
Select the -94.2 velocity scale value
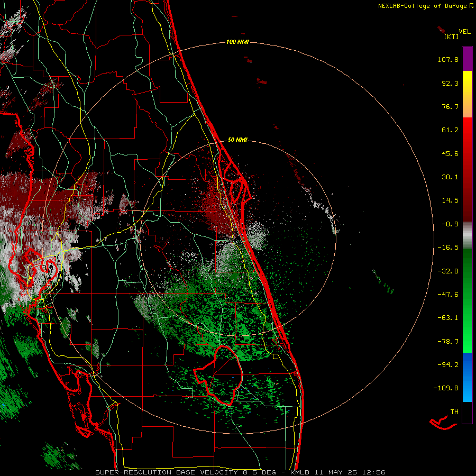[448, 365]
